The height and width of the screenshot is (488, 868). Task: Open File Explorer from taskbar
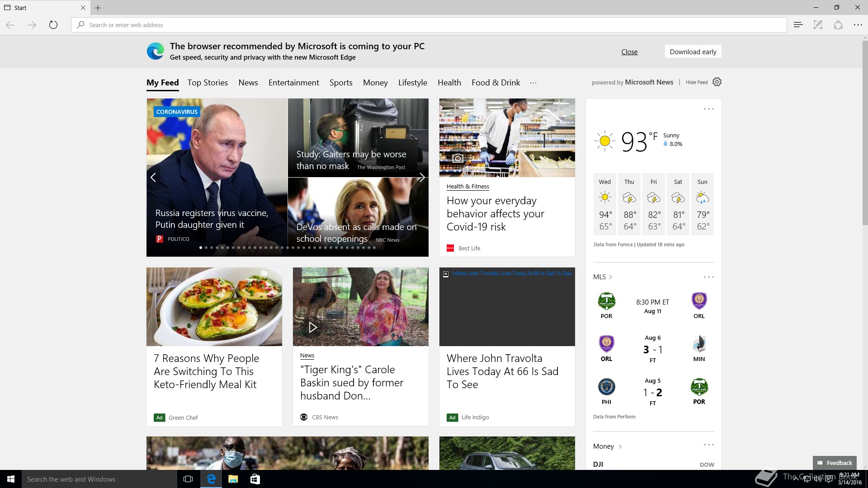click(x=233, y=479)
